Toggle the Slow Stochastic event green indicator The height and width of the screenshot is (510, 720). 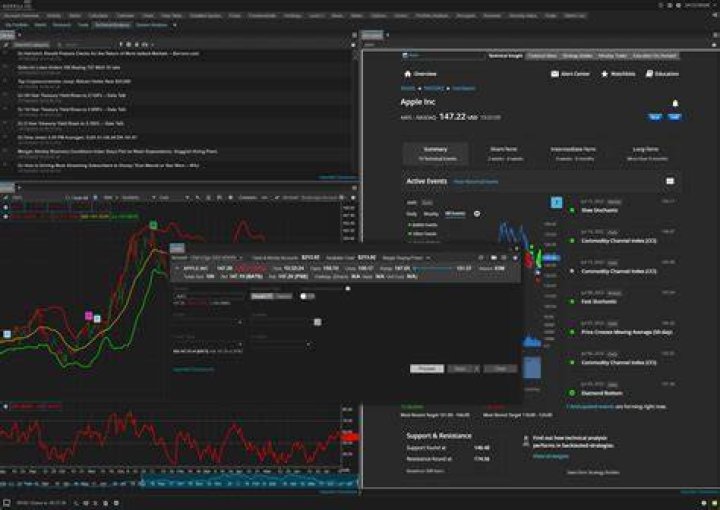tap(572, 210)
